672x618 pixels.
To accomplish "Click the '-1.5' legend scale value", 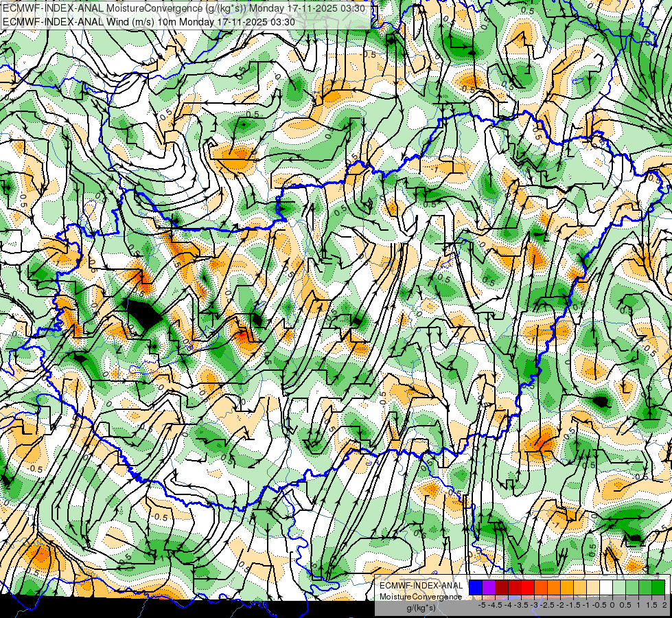I will 573,605.
